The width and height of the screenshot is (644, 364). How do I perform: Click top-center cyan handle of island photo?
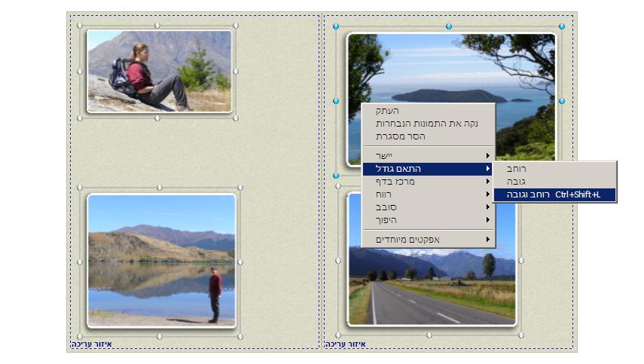pos(449,26)
